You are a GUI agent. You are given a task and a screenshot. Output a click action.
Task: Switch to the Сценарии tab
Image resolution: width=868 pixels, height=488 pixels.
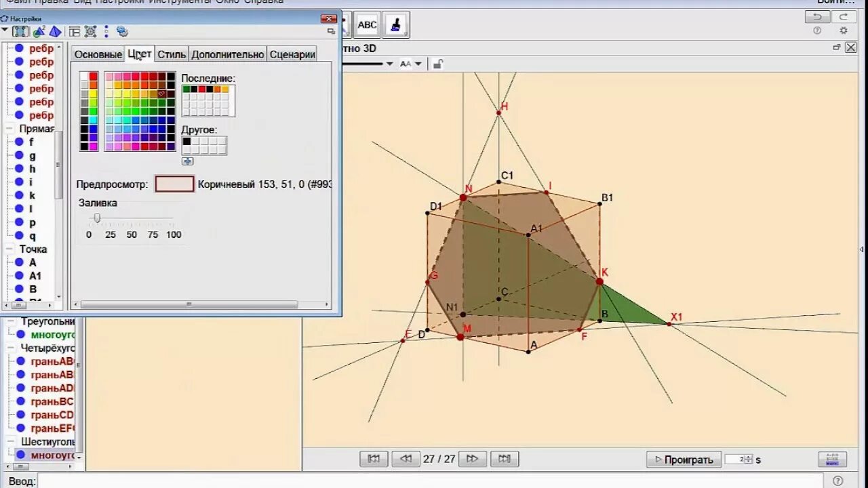click(292, 54)
